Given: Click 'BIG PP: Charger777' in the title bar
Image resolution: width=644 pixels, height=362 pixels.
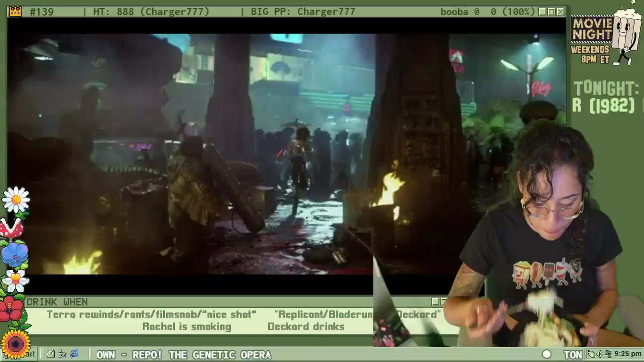Looking at the screenshot, I should [x=303, y=12].
